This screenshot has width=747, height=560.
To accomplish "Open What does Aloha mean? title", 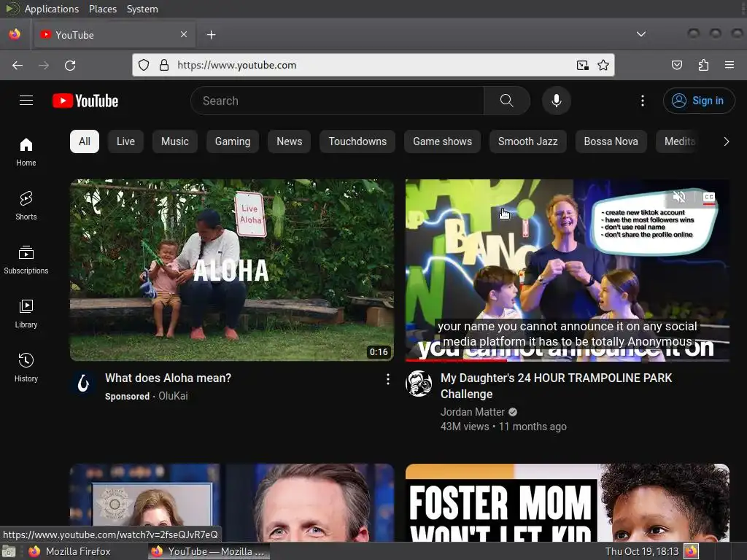I will click(x=169, y=378).
